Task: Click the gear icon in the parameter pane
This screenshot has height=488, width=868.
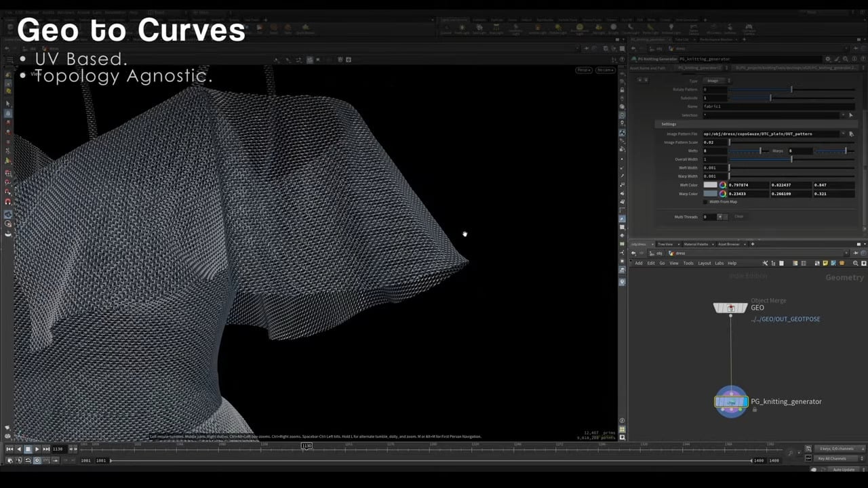Action: [827, 58]
